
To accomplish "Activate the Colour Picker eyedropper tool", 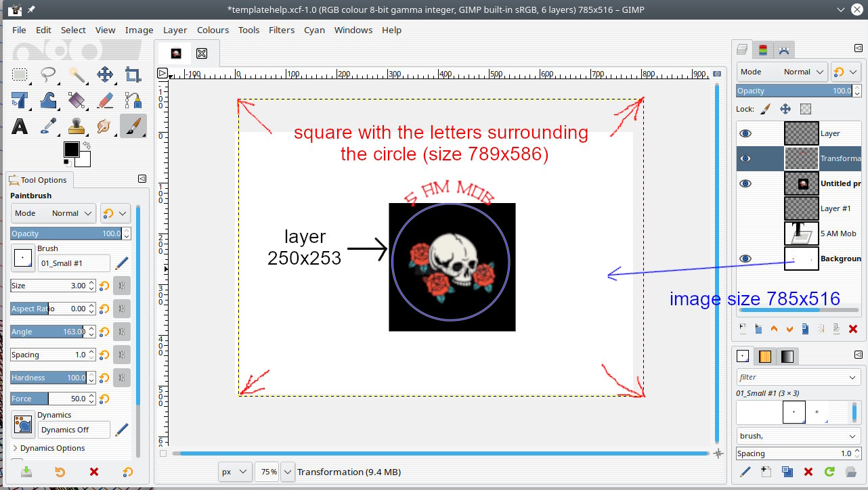I will [48, 126].
